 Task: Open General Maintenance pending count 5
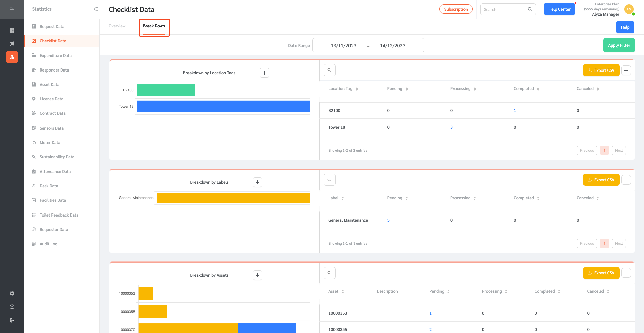[x=388, y=220]
